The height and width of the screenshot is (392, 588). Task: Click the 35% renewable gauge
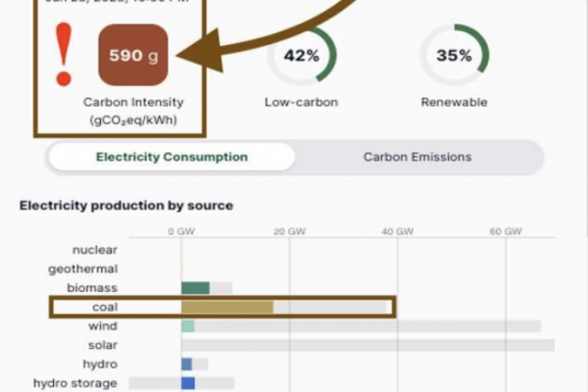click(453, 56)
